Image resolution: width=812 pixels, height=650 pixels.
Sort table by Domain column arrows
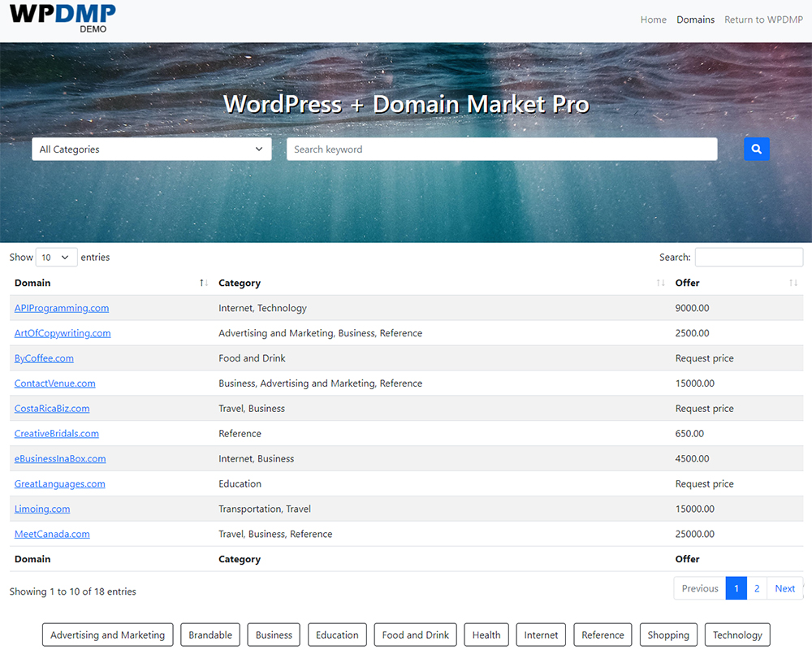204,283
